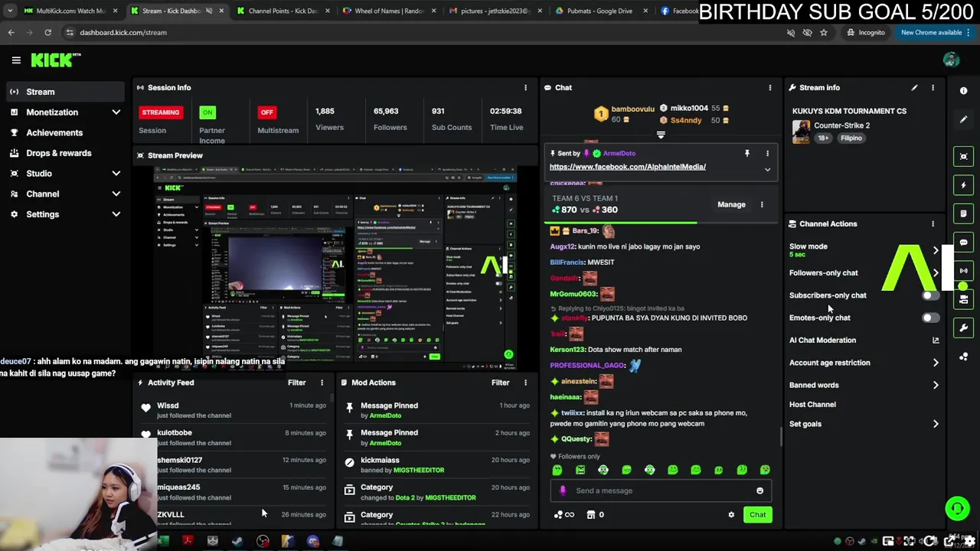Screen dimensions: 980x551
Task: Click the document icon in right sidebar
Action: click(964, 214)
